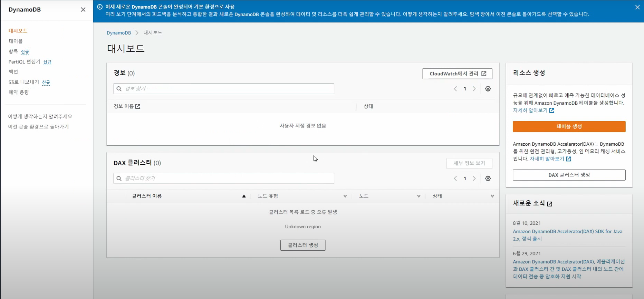Image resolution: width=644 pixels, height=299 pixels.
Task: Open the DAX SDK for Java 2.x news link
Action: 568,235
